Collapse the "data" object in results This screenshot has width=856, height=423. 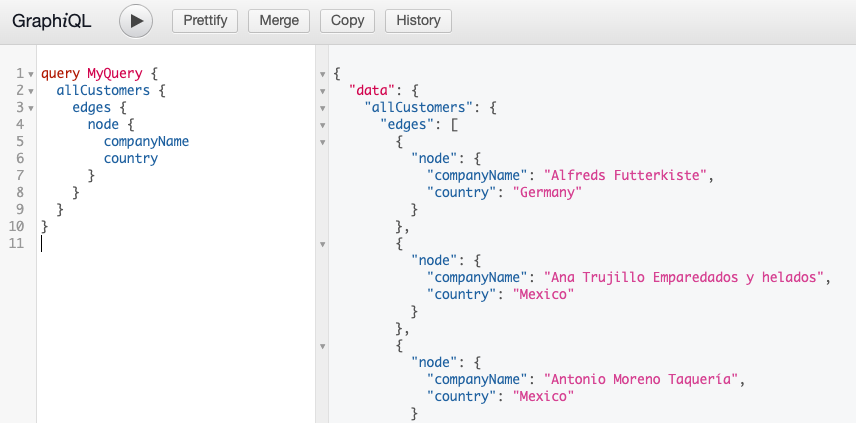tap(323, 91)
